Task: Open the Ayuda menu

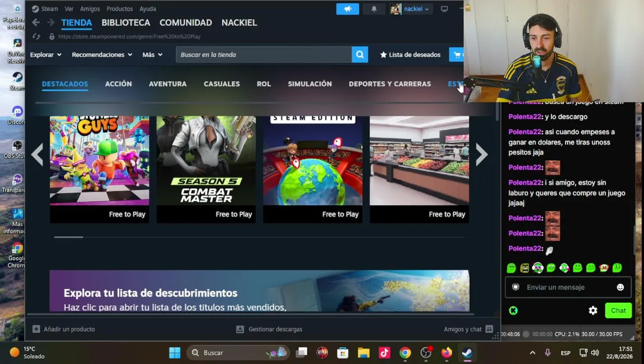Action: pyautogui.click(x=148, y=9)
